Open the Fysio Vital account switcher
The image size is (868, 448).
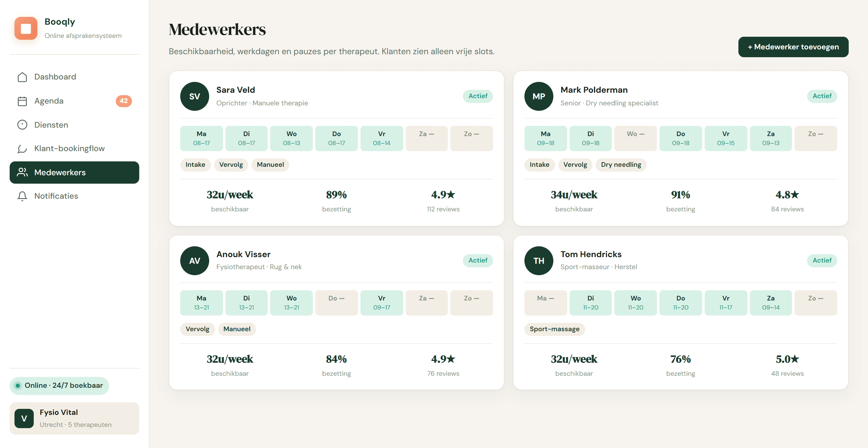pyautogui.click(x=74, y=418)
